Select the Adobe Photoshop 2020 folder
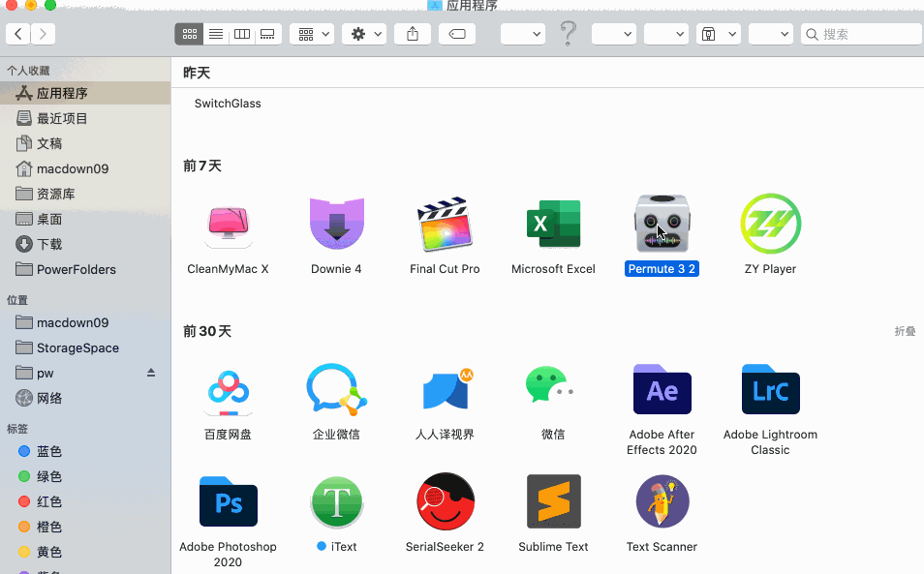Image resolution: width=924 pixels, height=574 pixels. pos(229,501)
